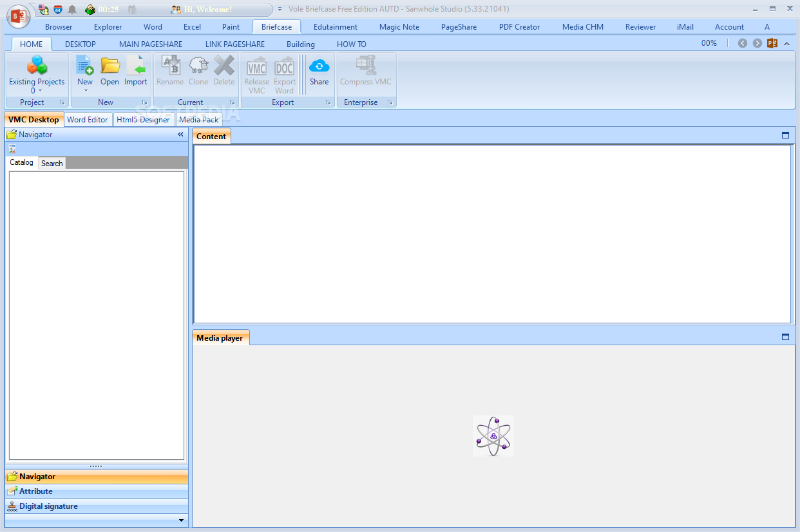
Task: Open the Enterprise group dialog launcher
Action: [390, 102]
